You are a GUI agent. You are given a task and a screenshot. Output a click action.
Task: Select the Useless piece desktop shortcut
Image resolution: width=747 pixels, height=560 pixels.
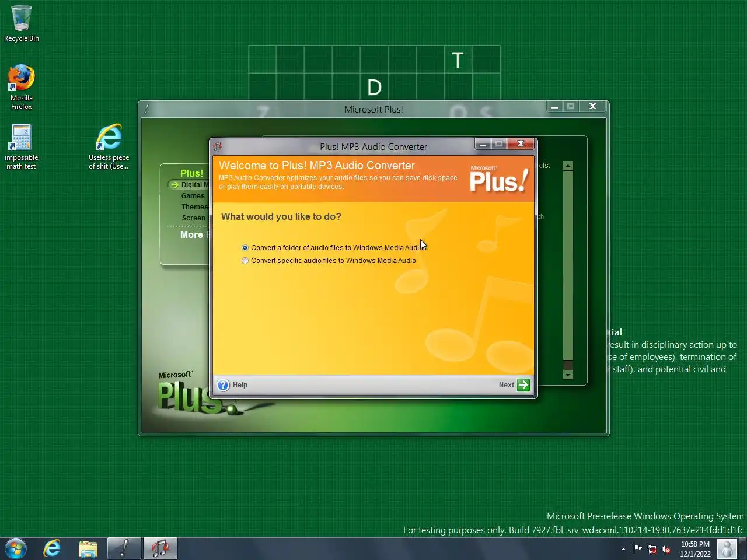click(109, 147)
